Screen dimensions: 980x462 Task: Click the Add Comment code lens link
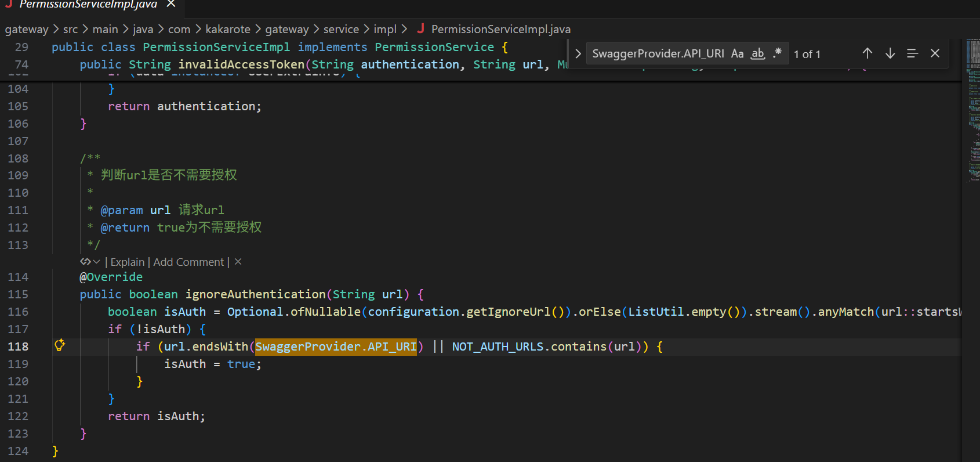[188, 262]
